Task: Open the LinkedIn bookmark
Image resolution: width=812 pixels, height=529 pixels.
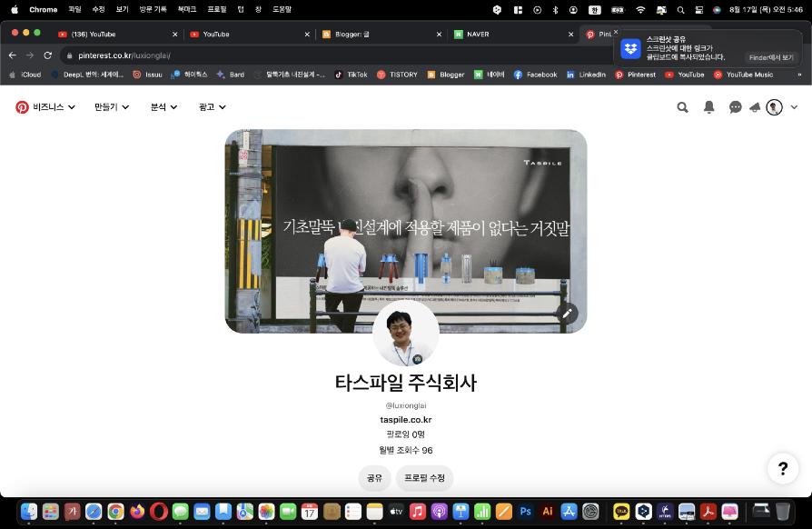Action: point(586,75)
